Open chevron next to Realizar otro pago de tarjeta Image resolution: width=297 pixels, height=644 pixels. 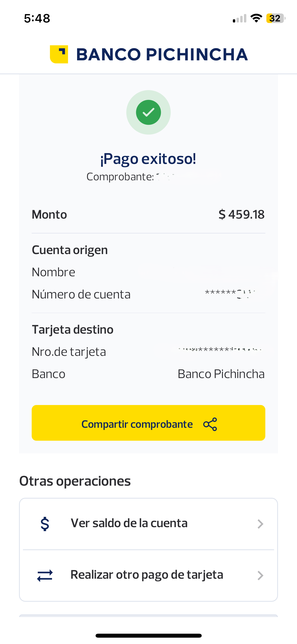260,576
